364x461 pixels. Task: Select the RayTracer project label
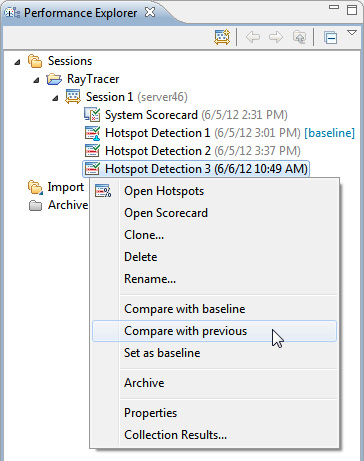click(93, 79)
